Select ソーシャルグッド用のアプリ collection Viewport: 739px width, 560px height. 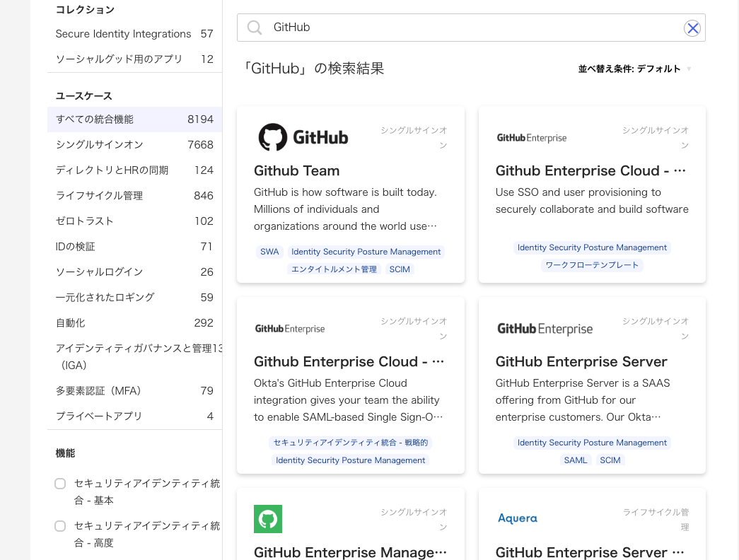pyautogui.click(x=134, y=59)
